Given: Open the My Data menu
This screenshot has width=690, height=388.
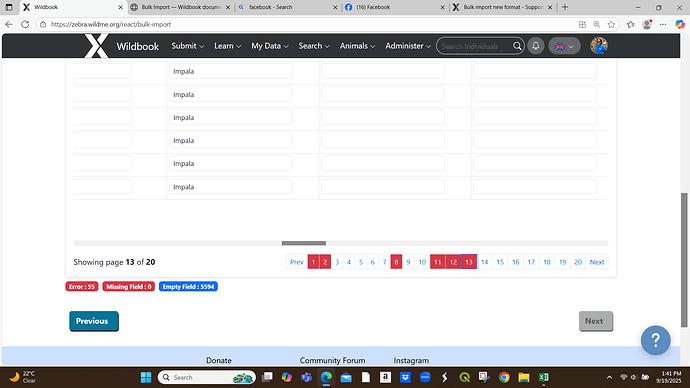Looking at the screenshot, I should pos(270,46).
